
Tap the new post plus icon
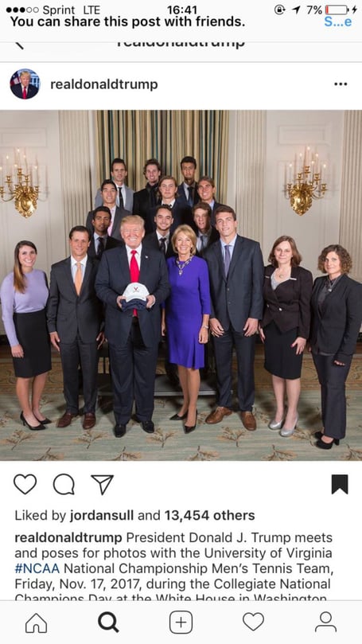point(181,623)
